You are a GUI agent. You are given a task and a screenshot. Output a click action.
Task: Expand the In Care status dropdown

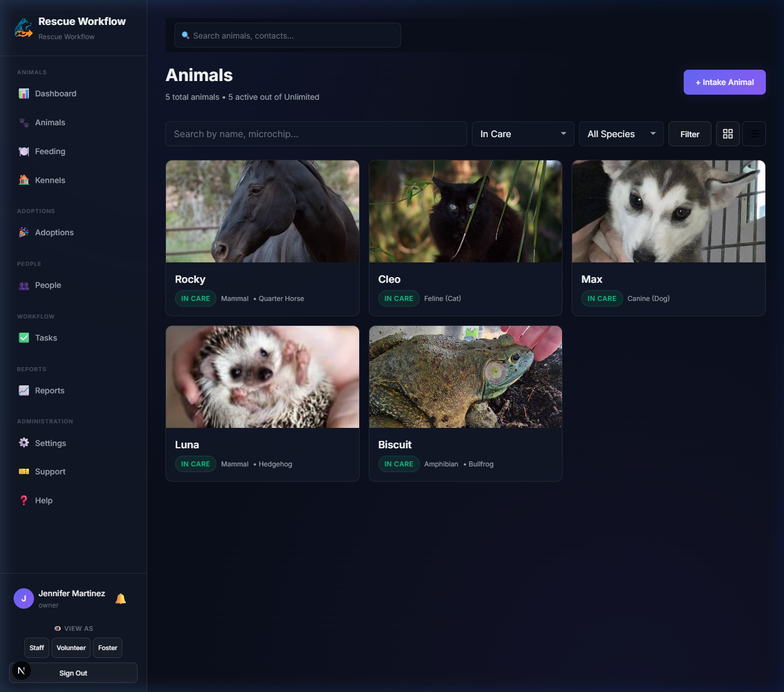pyautogui.click(x=522, y=134)
